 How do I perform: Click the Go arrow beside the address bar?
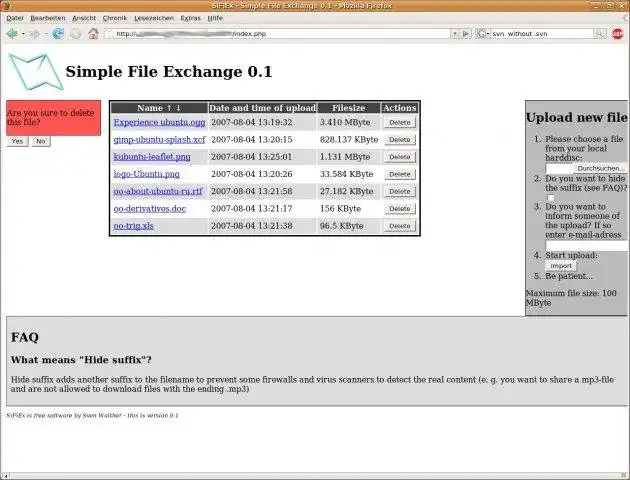[x=466, y=34]
